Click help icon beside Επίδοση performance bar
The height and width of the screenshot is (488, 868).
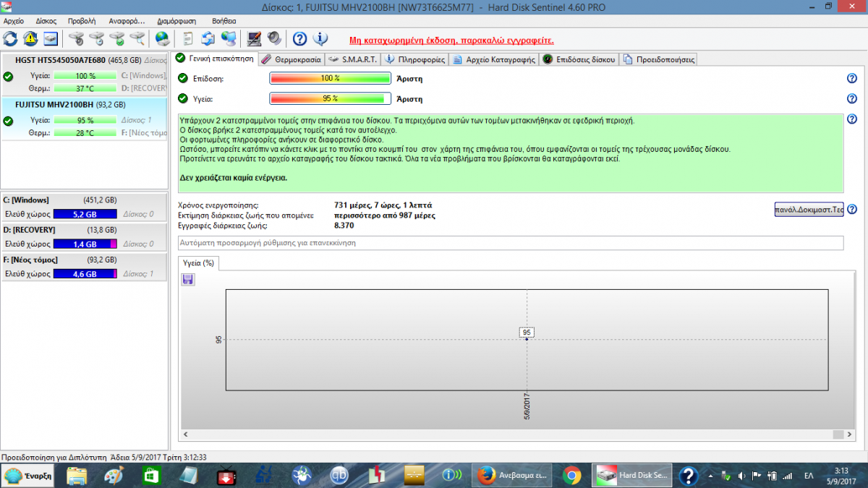(852, 79)
